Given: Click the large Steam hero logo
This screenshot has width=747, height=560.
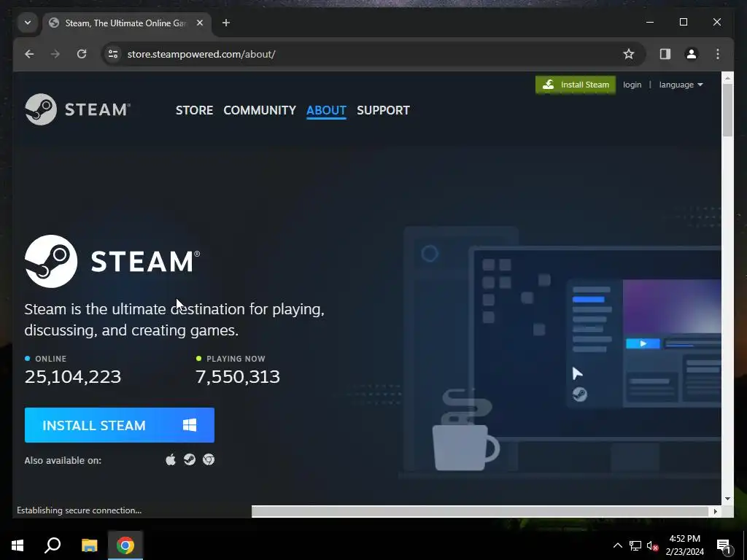Looking at the screenshot, I should pos(112,261).
